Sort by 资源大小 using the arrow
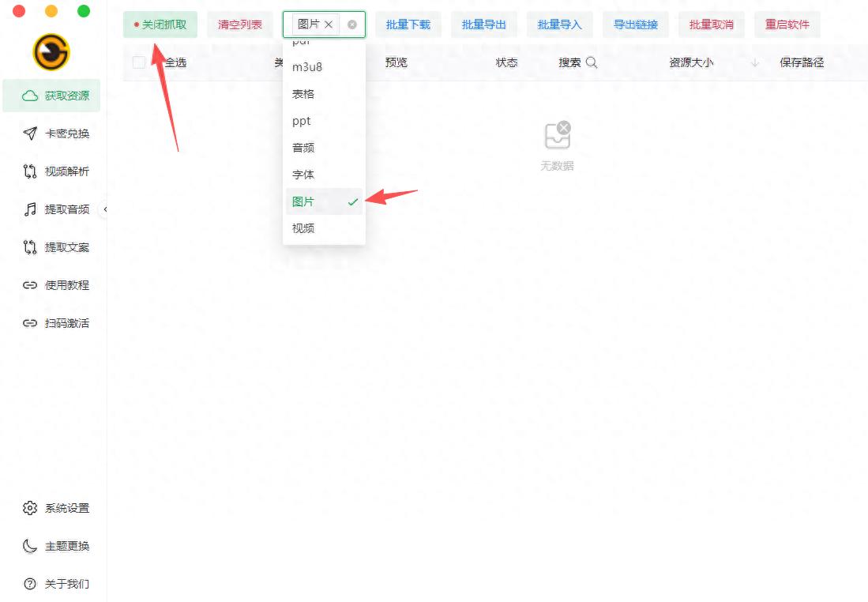 tap(755, 62)
